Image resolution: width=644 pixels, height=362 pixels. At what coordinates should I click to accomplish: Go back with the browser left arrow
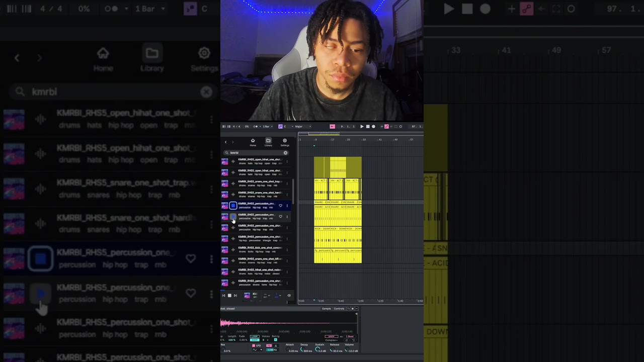(225, 142)
